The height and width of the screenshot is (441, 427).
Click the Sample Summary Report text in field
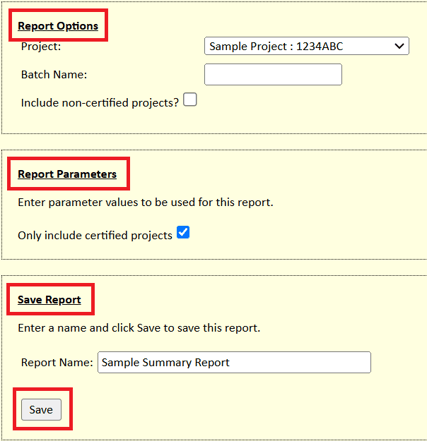(165, 362)
